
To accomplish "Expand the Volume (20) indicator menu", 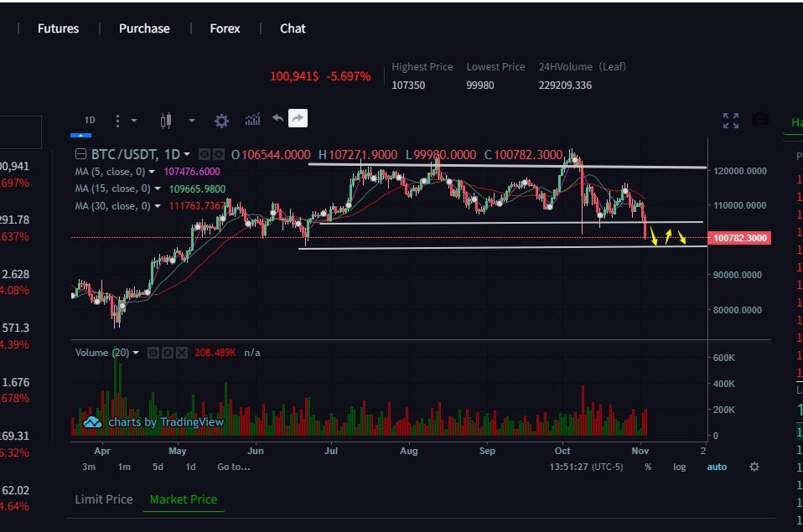I will [x=137, y=353].
